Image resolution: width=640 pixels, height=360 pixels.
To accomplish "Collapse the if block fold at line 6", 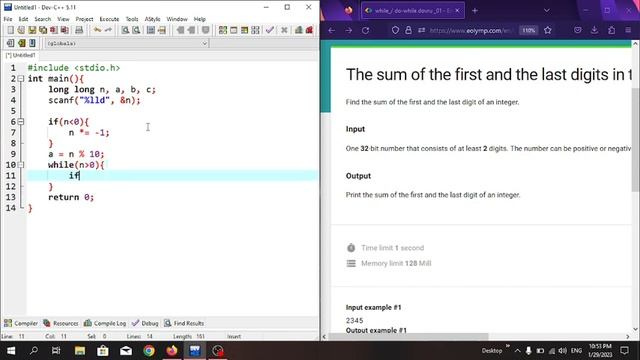I will point(20,122).
